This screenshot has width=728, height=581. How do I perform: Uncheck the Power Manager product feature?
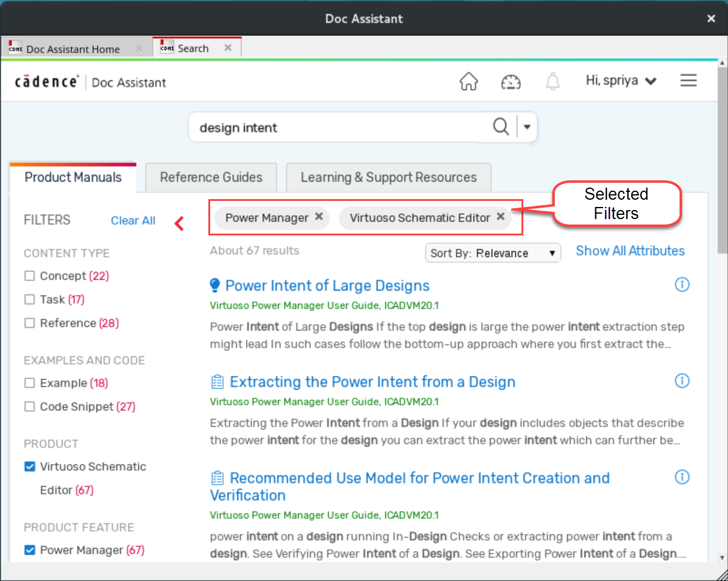pyautogui.click(x=30, y=550)
